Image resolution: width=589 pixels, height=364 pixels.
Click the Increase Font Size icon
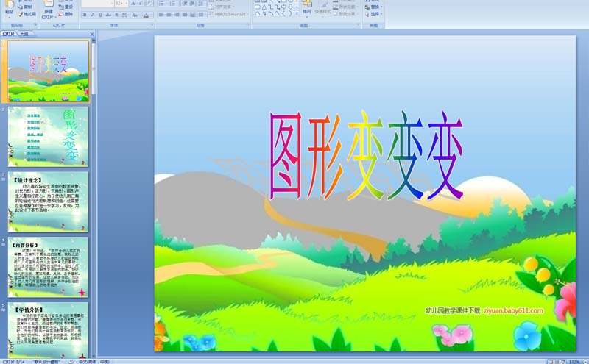tap(133, 4)
